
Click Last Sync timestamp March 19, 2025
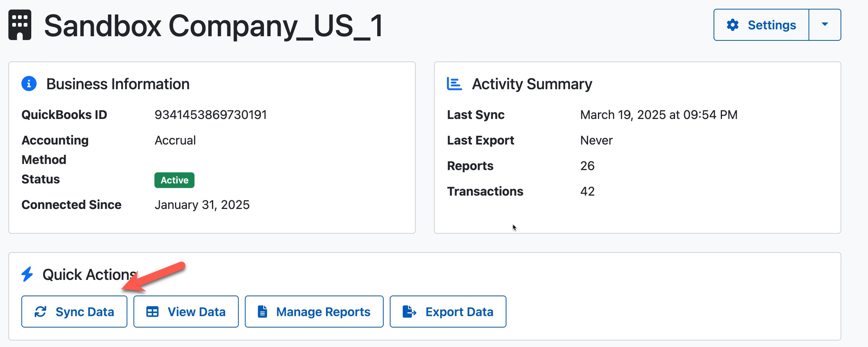pyautogui.click(x=659, y=115)
